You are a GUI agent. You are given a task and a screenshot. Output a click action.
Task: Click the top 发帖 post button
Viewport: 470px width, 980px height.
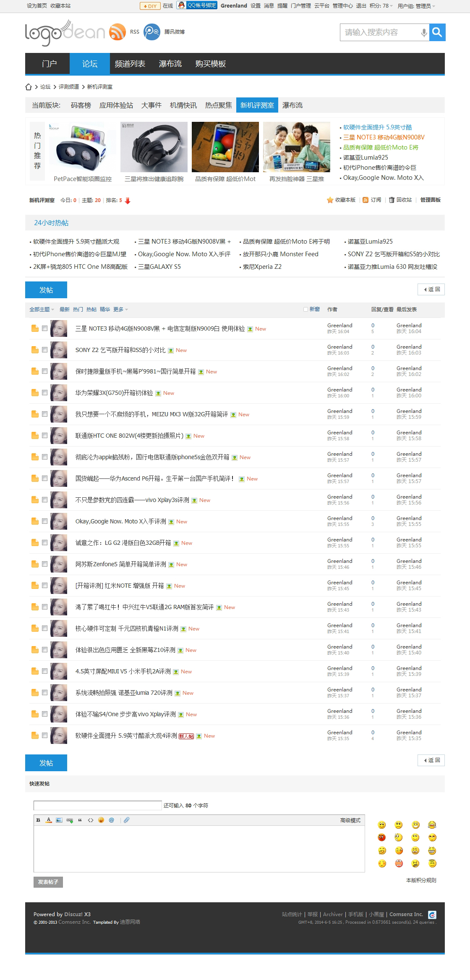(x=46, y=290)
